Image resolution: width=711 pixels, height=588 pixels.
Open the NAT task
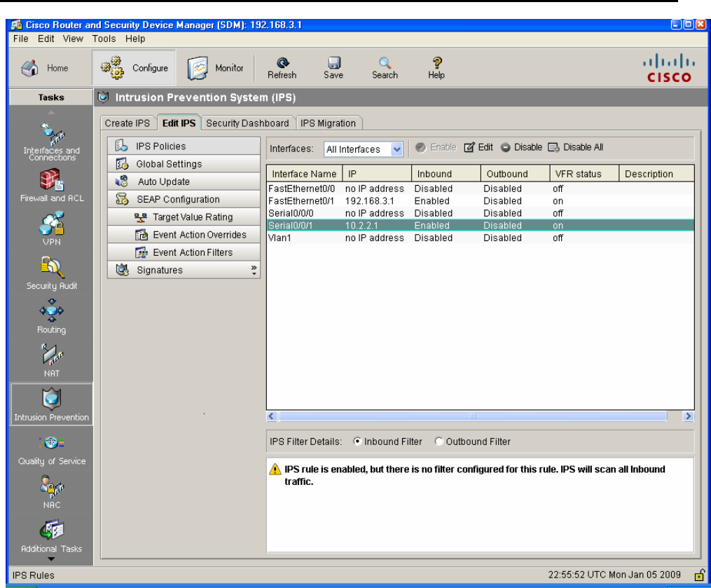click(x=52, y=361)
